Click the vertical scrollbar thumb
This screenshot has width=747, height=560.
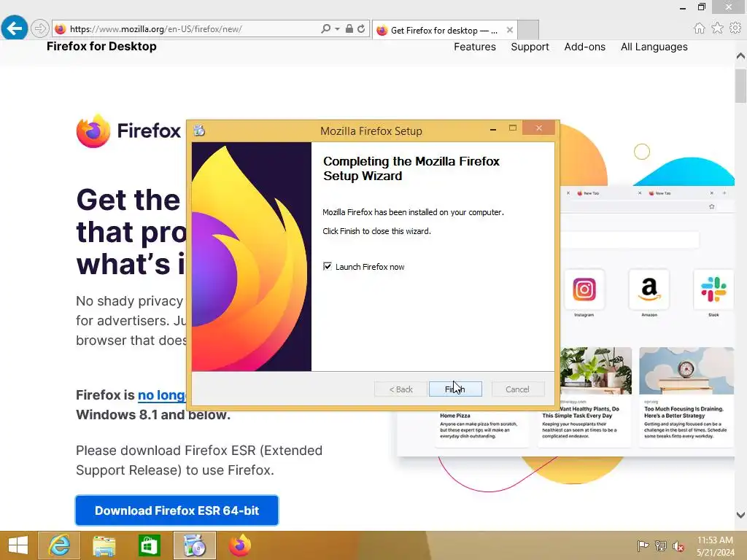(x=740, y=86)
